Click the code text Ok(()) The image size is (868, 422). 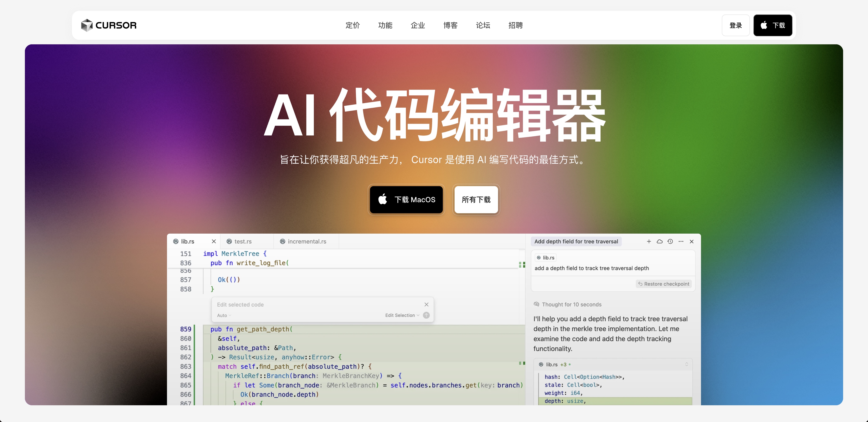[x=229, y=280]
